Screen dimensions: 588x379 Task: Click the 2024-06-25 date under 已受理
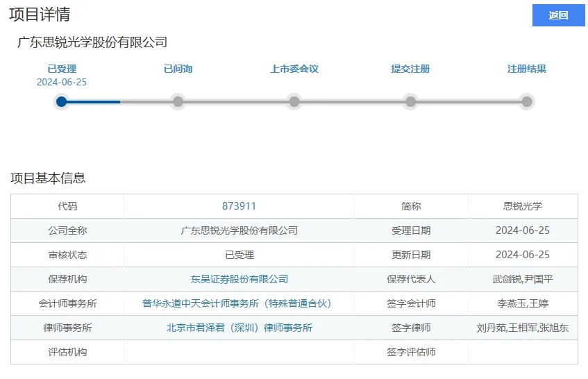62,82
